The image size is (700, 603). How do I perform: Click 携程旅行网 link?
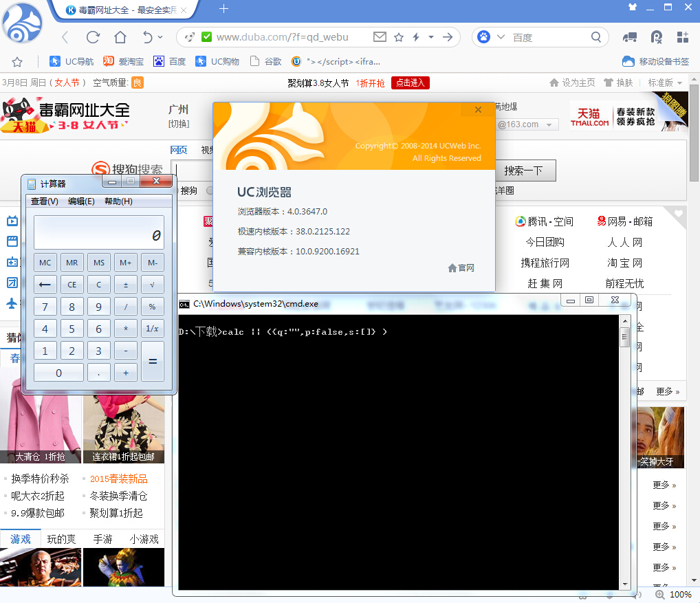(x=545, y=263)
